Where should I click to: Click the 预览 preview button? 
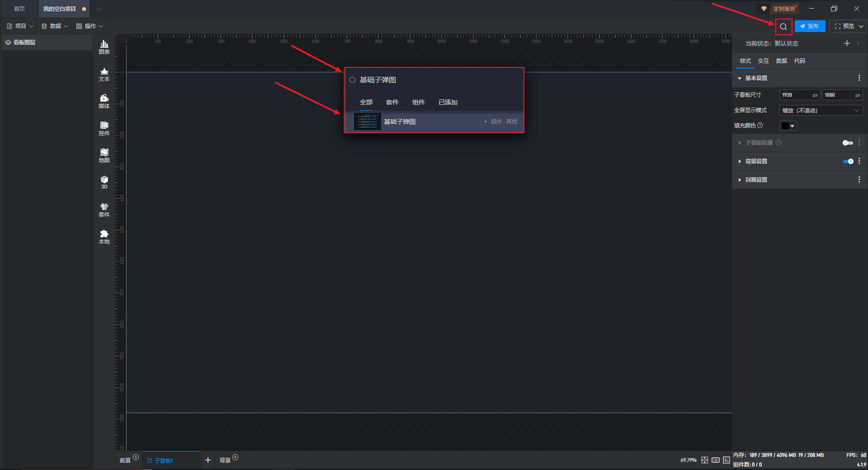844,27
